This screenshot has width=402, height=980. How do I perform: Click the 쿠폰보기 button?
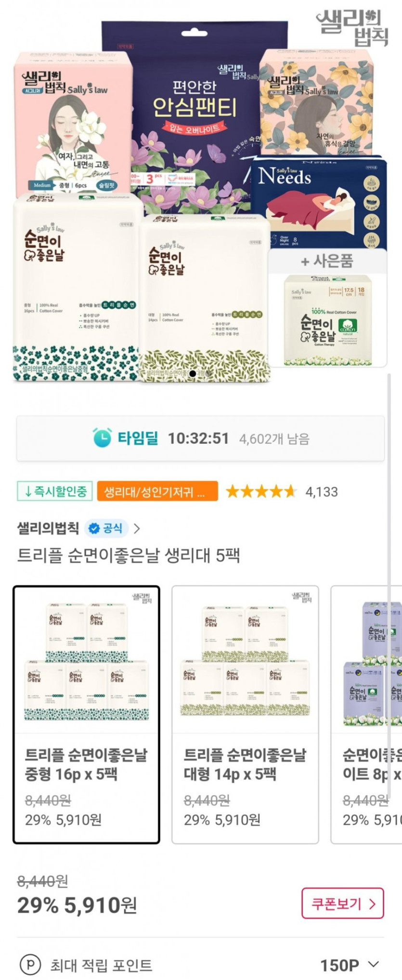tap(343, 904)
